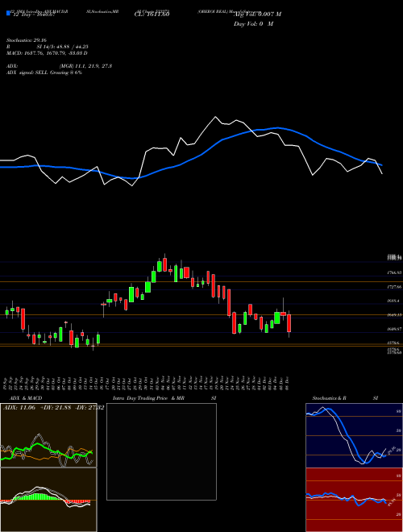Select the ADX (MGR) 11.1, 21.9, 27.3 line

coord(59,66)
